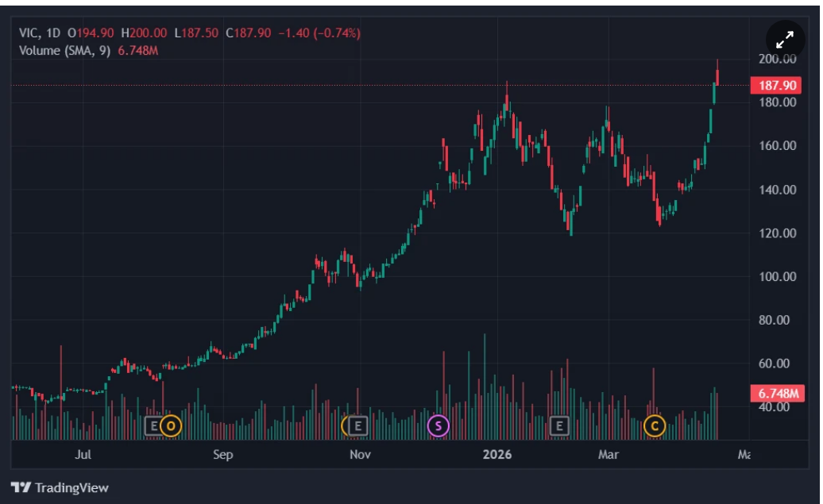Click the 180.00 price axis label

(x=778, y=102)
